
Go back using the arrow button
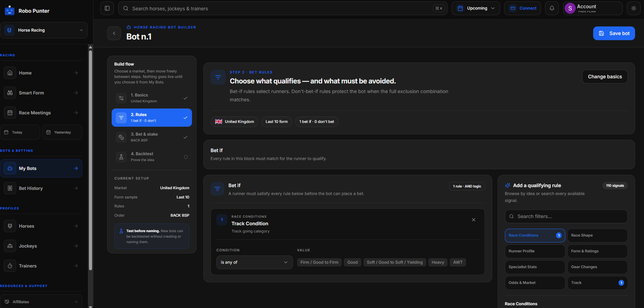tap(114, 33)
